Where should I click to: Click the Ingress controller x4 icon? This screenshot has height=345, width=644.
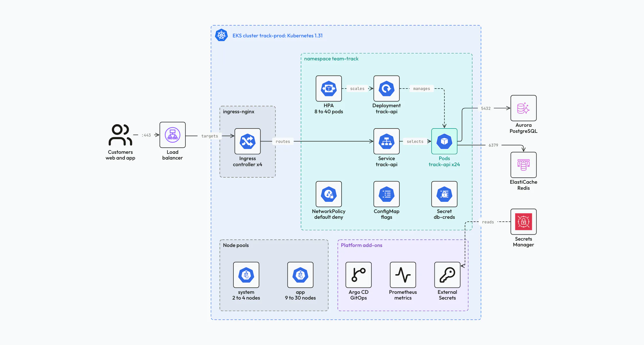coord(248,141)
